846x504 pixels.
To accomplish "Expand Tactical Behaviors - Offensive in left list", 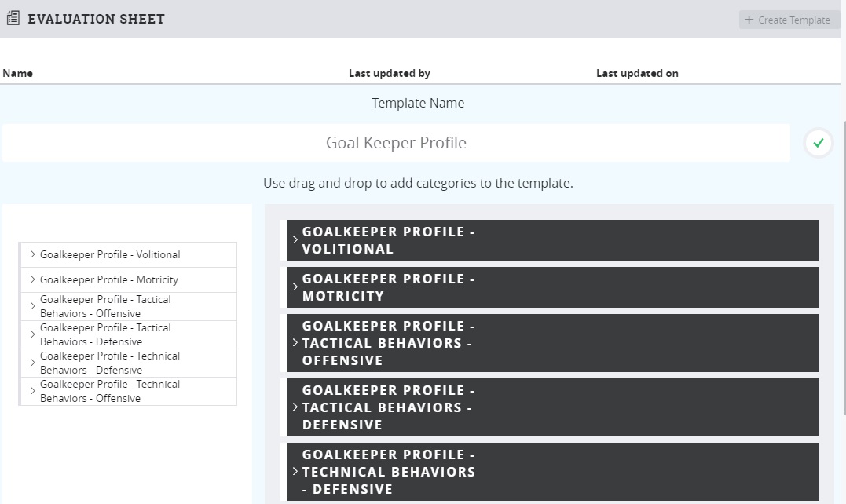I will click(x=33, y=306).
